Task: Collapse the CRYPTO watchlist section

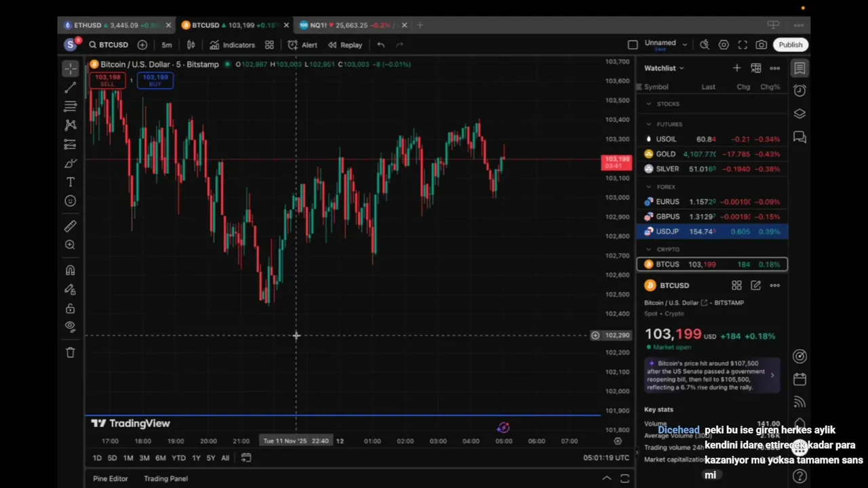Action: 648,249
